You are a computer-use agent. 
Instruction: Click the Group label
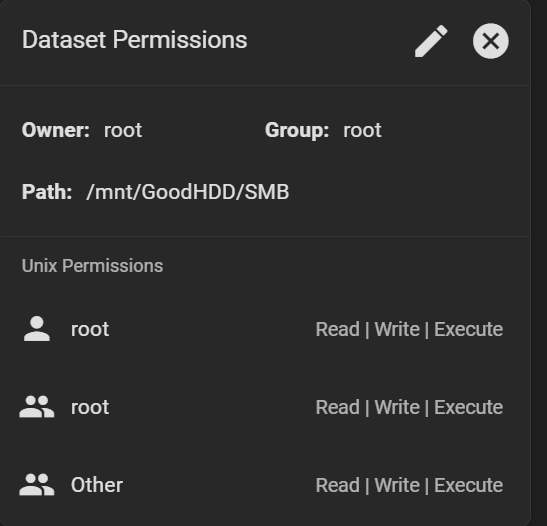click(x=297, y=130)
